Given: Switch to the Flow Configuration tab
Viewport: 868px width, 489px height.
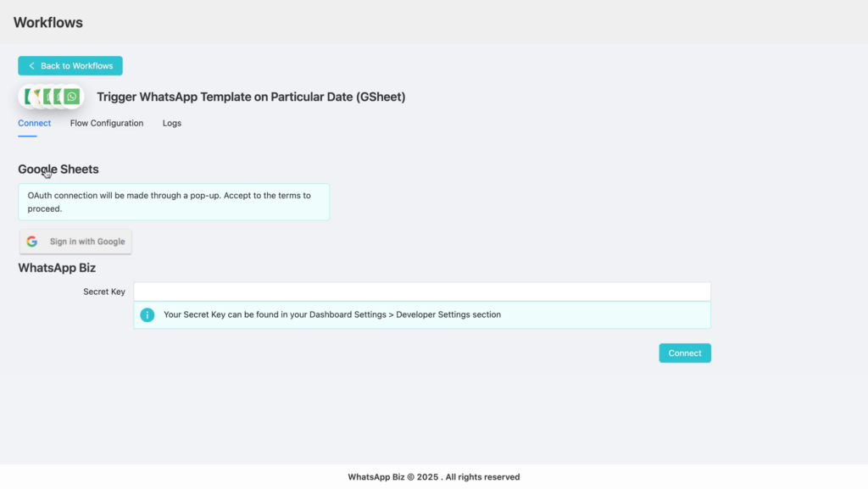Looking at the screenshot, I should tap(107, 123).
